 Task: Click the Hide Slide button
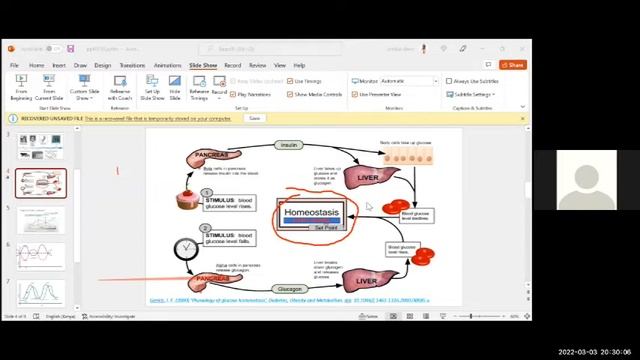click(x=175, y=87)
